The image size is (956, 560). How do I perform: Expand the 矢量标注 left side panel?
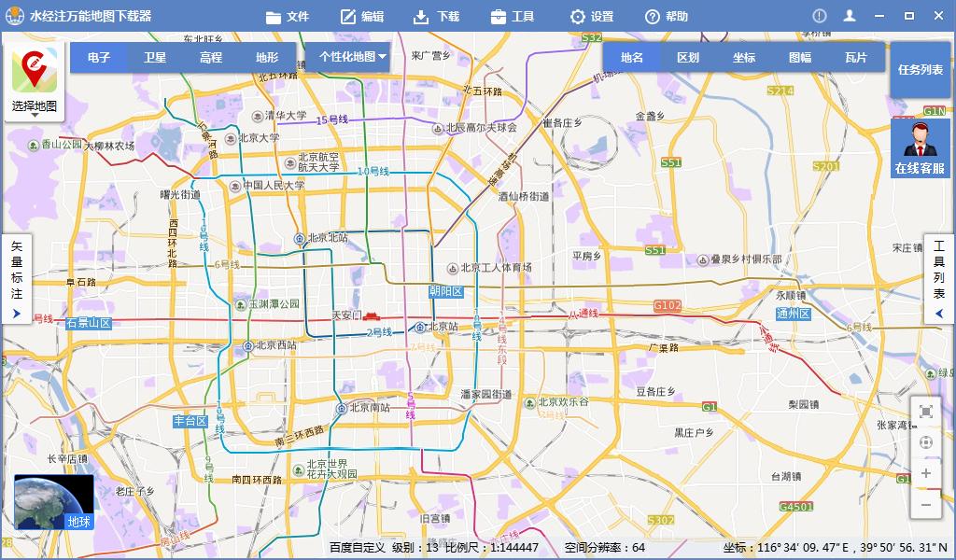click(16, 313)
